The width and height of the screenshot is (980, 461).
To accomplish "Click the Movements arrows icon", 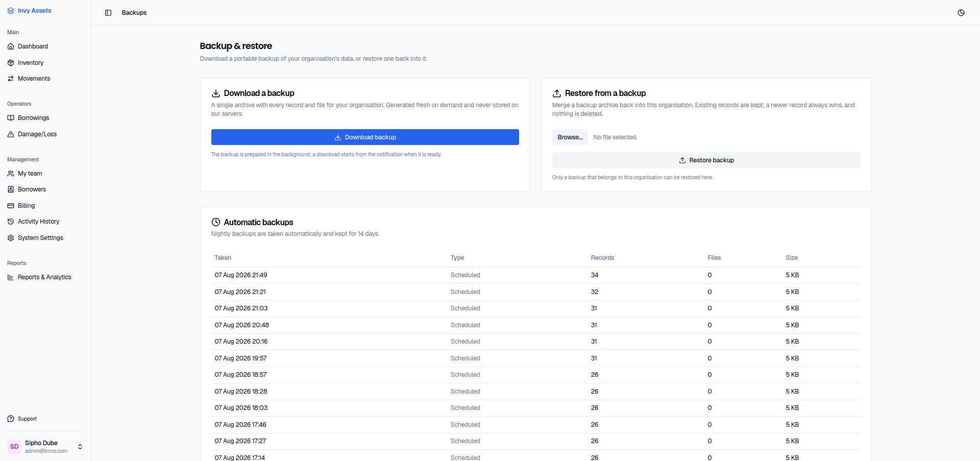I will tap(11, 79).
